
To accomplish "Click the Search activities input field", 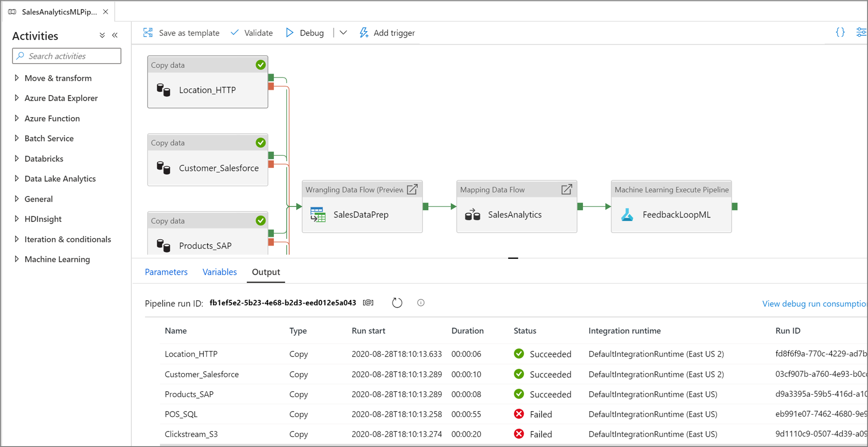I will 67,56.
